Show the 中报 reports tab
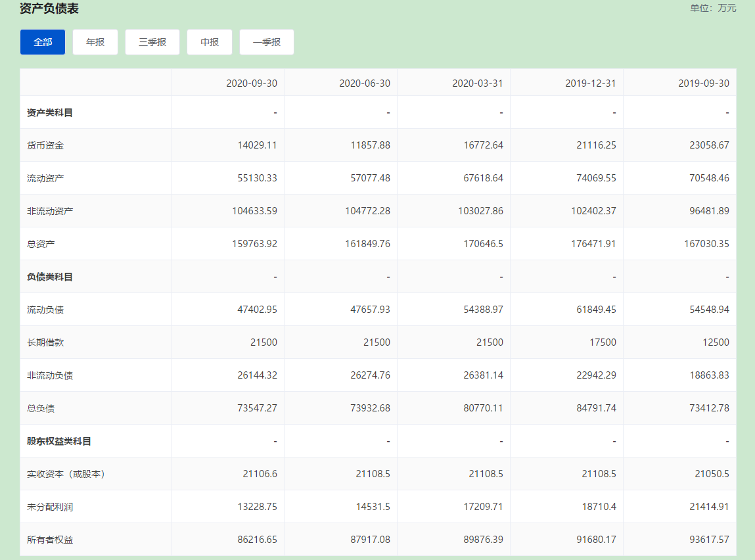755x560 pixels. [x=210, y=42]
